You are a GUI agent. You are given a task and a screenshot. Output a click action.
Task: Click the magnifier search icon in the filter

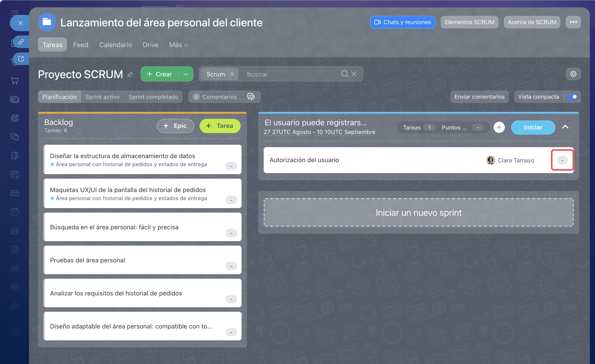344,74
